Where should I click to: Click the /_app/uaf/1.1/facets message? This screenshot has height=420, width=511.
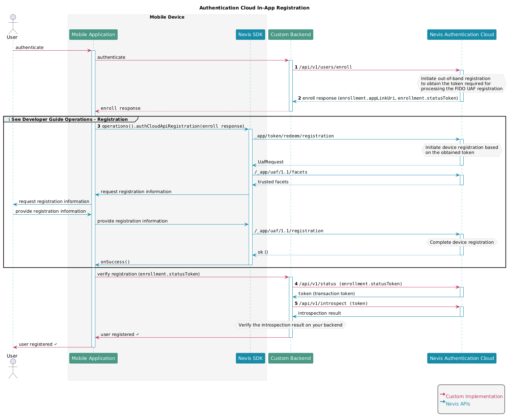pos(281,172)
